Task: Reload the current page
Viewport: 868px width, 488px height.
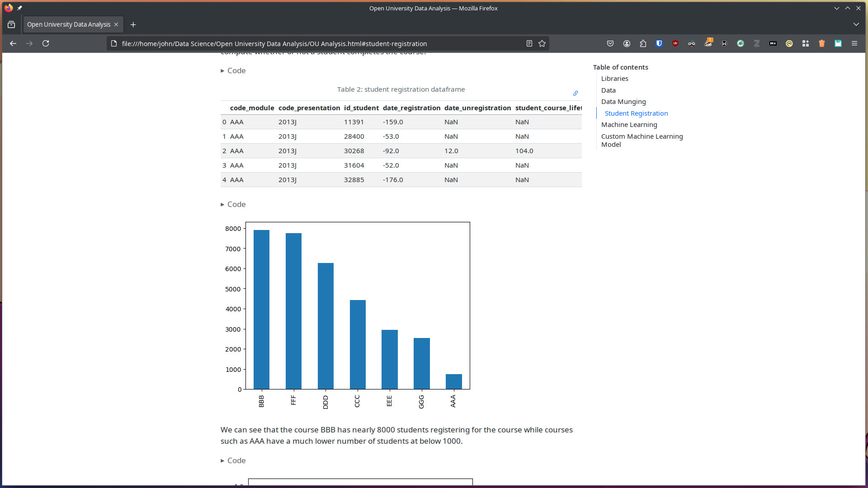Action: [x=46, y=43]
